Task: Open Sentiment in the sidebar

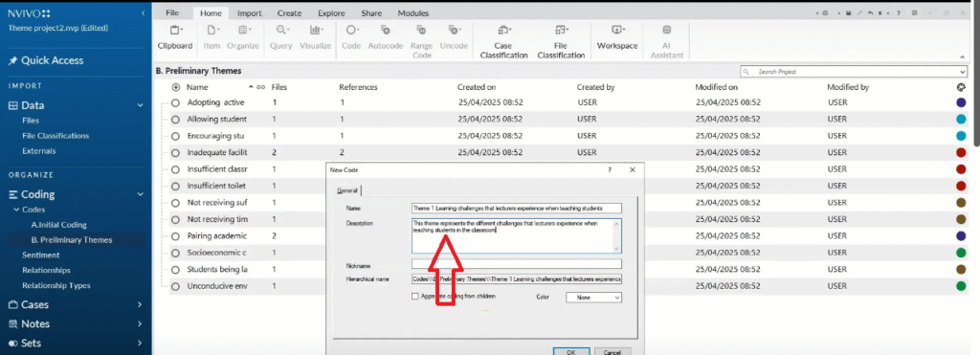Action: 40,255
